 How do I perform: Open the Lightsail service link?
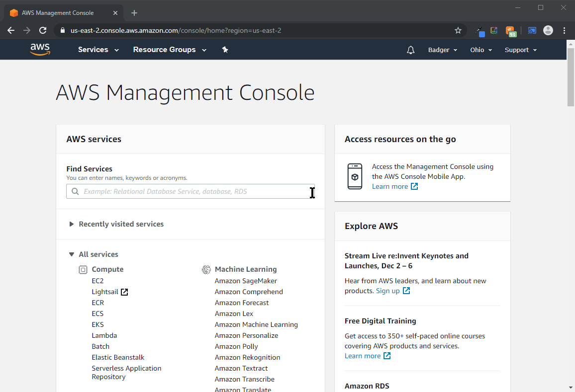coord(105,292)
